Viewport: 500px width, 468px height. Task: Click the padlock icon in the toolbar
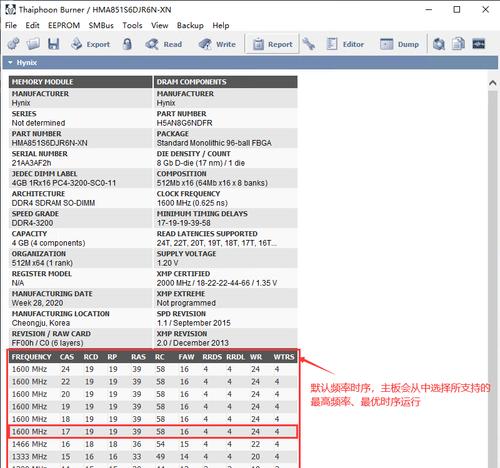pyautogui.click(x=127, y=44)
